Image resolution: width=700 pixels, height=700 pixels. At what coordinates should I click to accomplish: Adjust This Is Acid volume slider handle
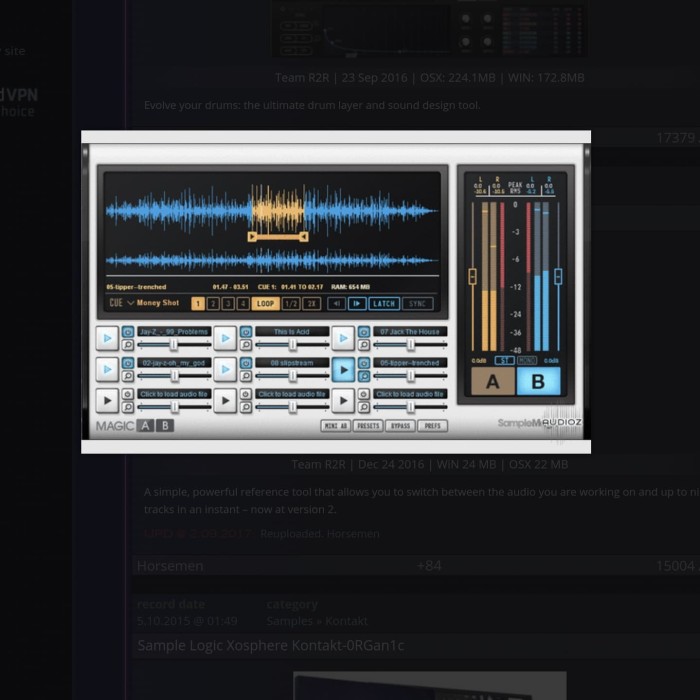(x=292, y=344)
